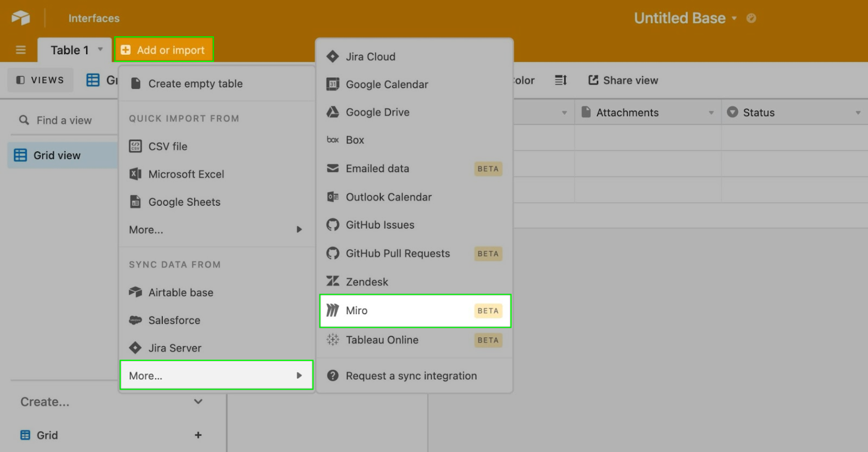Choose Miro sync option

(415, 311)
